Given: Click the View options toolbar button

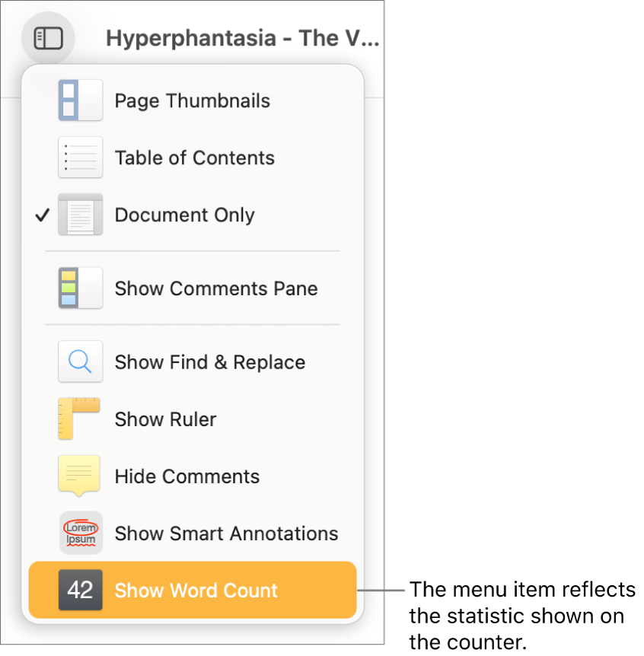Looking at the screenshot, I should [47, 37].
